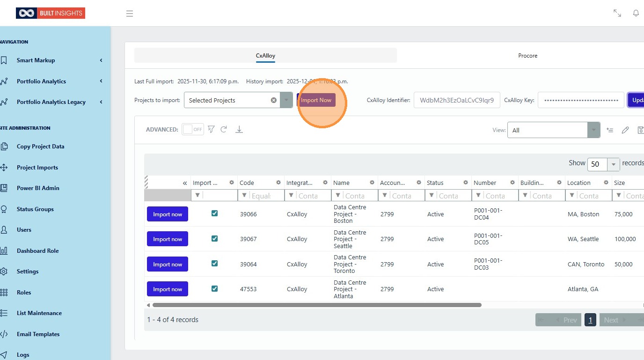Click the Portfolio Analytics Legacy chart icon

(x=4, y=102)
